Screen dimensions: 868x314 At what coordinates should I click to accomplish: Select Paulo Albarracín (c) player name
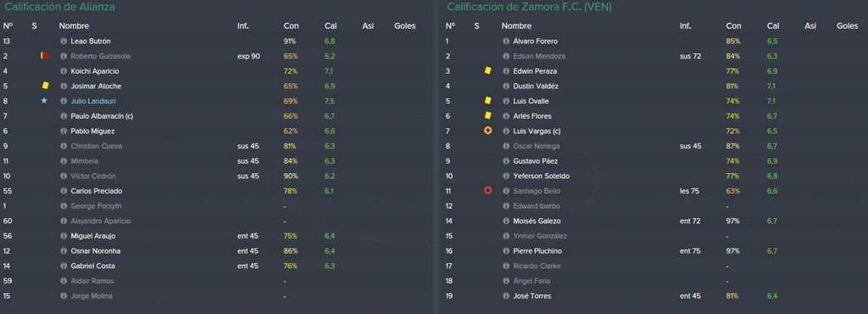(x=102, y=116)
